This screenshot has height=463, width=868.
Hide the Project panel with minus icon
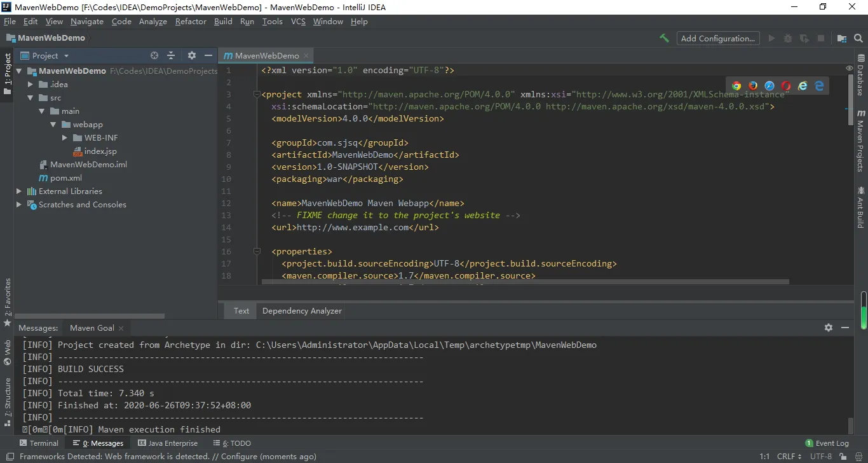[x=208, y=55]
